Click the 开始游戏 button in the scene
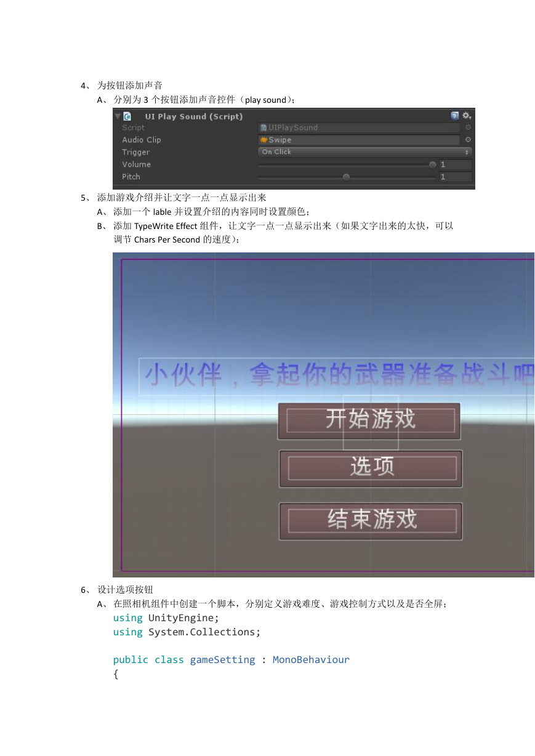Viewport: 535px width, 756px height. coord(369,421)
